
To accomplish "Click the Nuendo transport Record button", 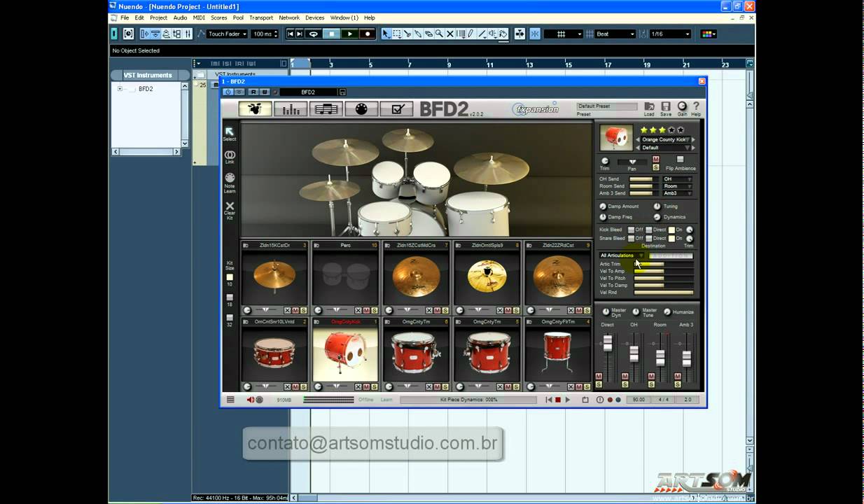I will 367,34.
